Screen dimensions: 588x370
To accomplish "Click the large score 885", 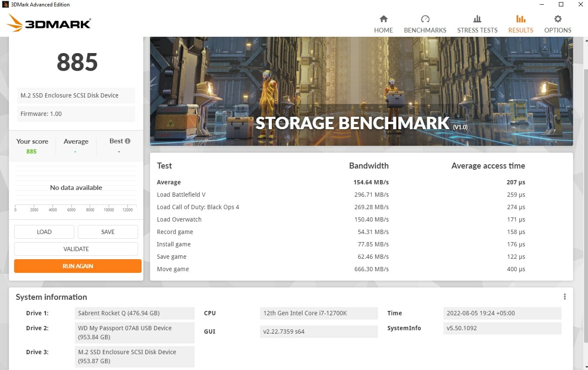I will coord(77,62).
